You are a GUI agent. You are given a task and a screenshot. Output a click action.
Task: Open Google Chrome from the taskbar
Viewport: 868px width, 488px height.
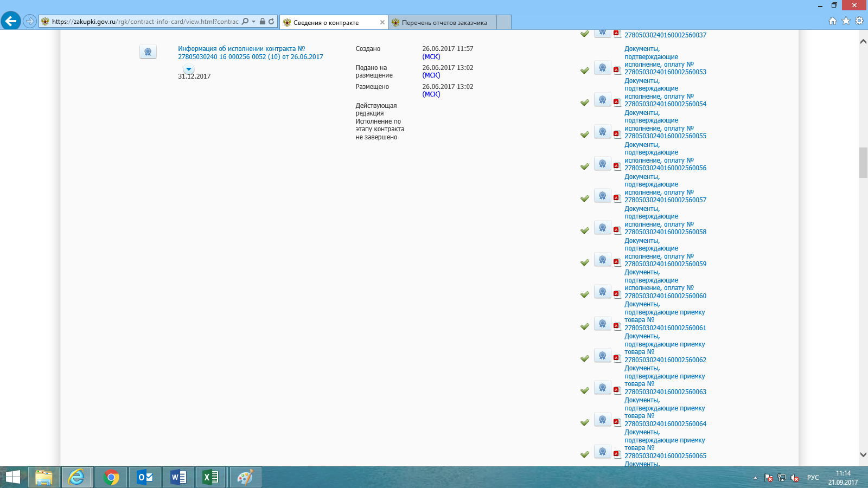pos(111,478)
